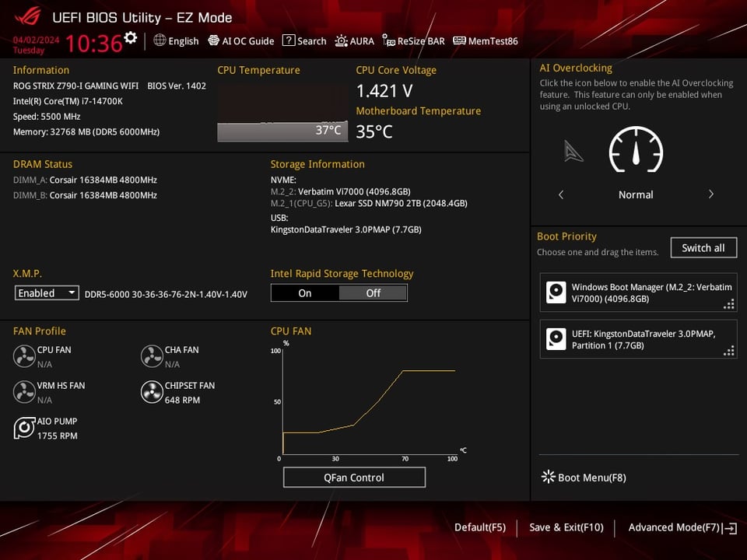Image resolution: width=747 pixels, height=560 pixels.
Task: Click the Normal overclocking mode label
Action: [x=636, y=194]
